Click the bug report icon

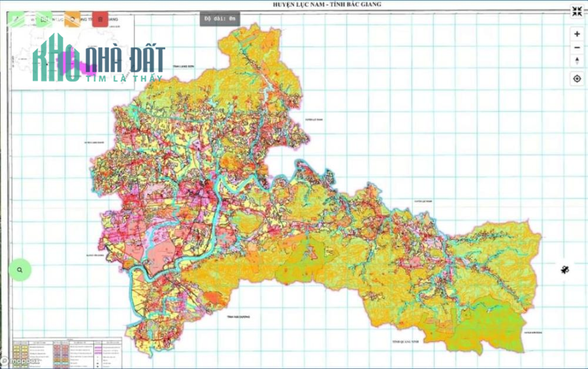(x=565, y=269)
